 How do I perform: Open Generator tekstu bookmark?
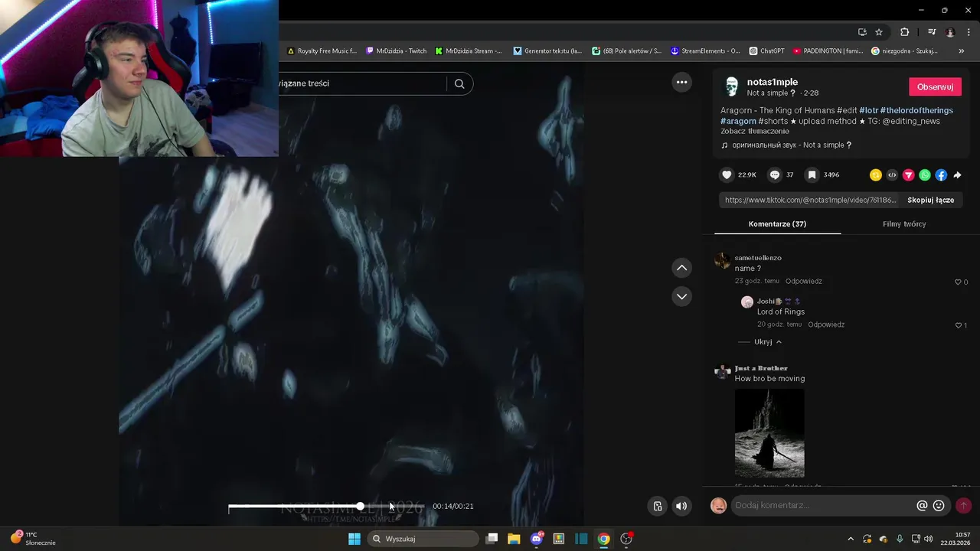click(x=547, y=51)
